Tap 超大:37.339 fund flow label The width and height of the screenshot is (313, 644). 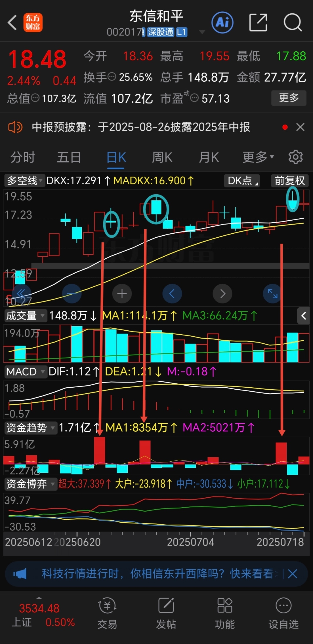[85, 484]
